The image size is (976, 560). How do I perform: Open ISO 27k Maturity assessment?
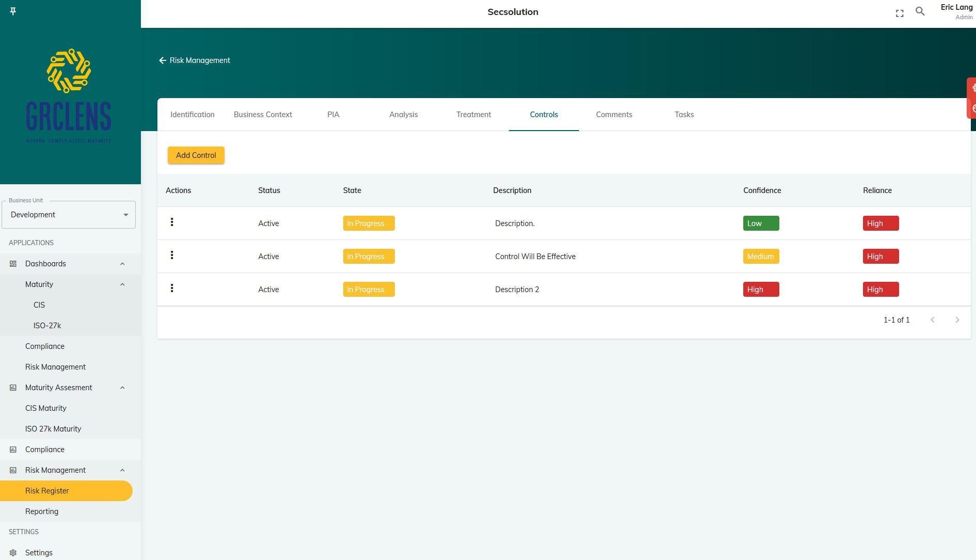coord(53,429)
